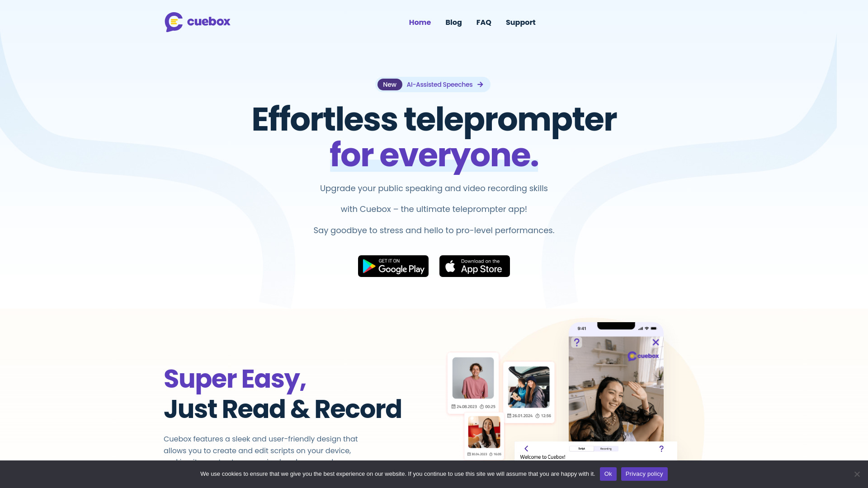Click the Home navigation tab

[420, 22]
